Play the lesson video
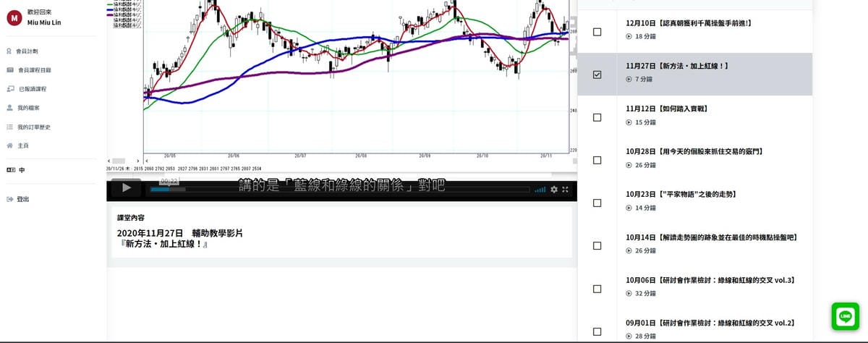Screen dimensions: 868x343 (127, 188)
